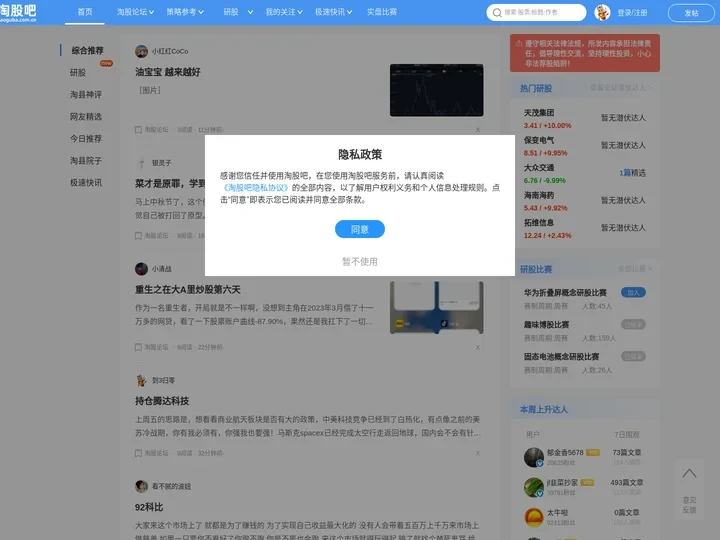Click 小红红CoCo author avatar
The height and width of the screenshot is (540, 720).
click(x=141, y=51)
